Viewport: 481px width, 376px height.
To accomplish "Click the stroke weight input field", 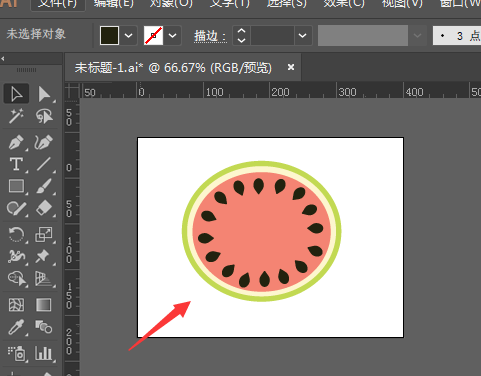I will pyautogui.click(x=272, y=35).
